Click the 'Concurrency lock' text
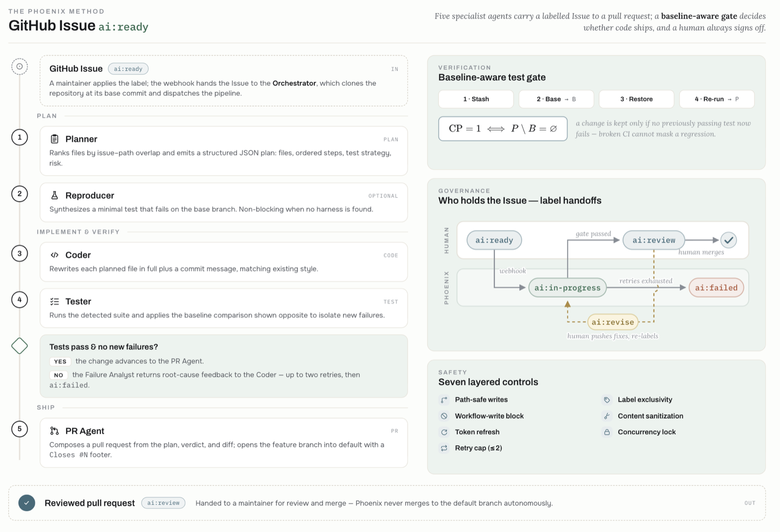The height and width of the screenshot is (532, 780). pyautogui.click(x=646, y=432)
